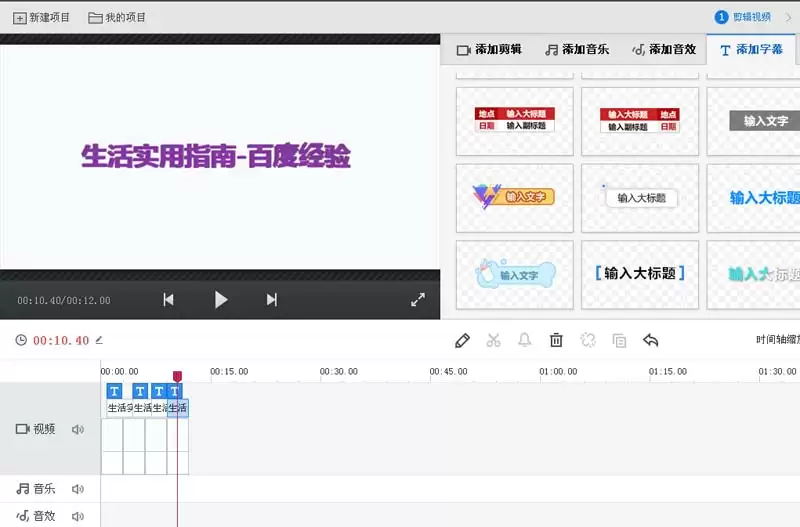The image size is (800, 527).
Task: Delete selected clip with trash icon
Action: (556, 340)
